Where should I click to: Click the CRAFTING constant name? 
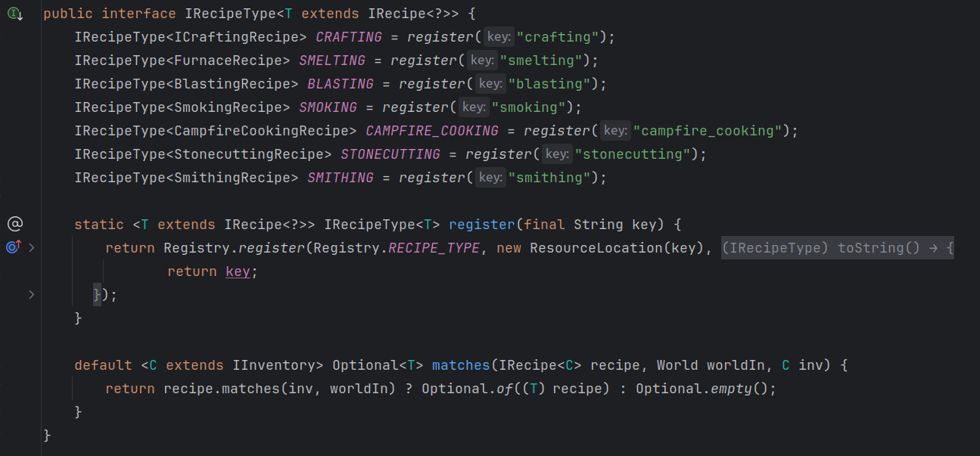pyautogui.click(x=349, y=37)
